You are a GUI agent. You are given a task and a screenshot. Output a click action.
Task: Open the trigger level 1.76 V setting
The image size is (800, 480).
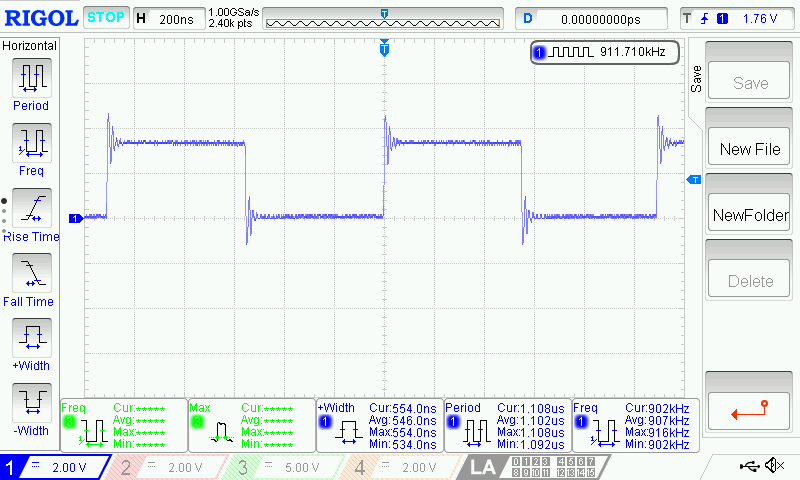click(x=738, y=19)
